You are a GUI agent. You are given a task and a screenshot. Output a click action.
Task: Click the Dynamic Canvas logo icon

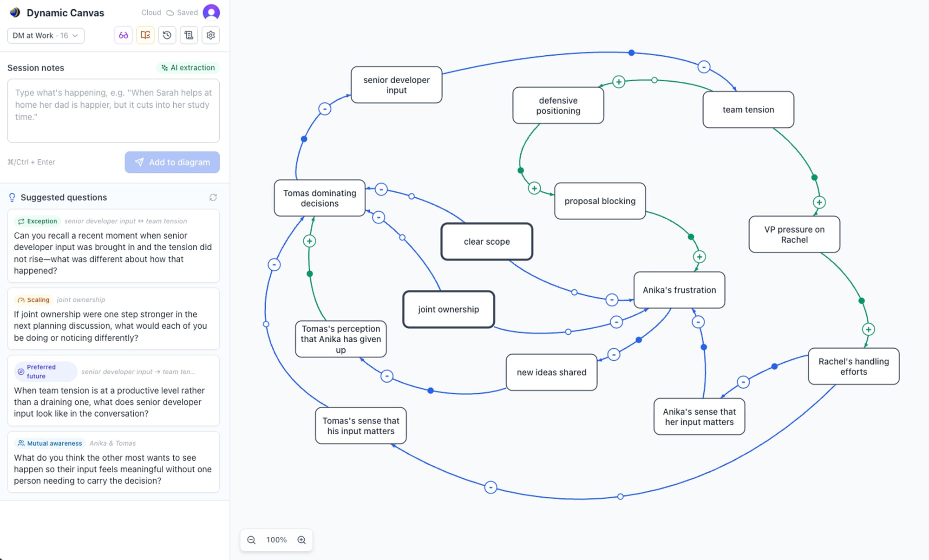point(15,13)
